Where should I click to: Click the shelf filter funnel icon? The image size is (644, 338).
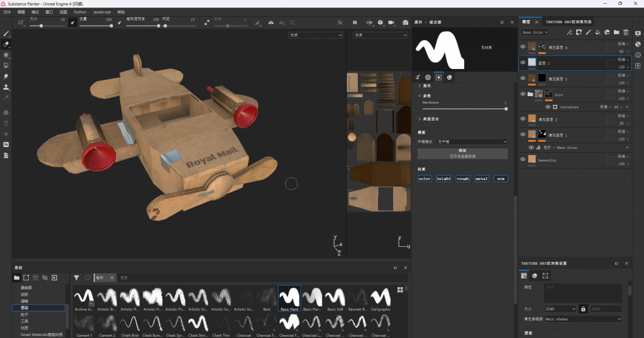click(76, 277)
